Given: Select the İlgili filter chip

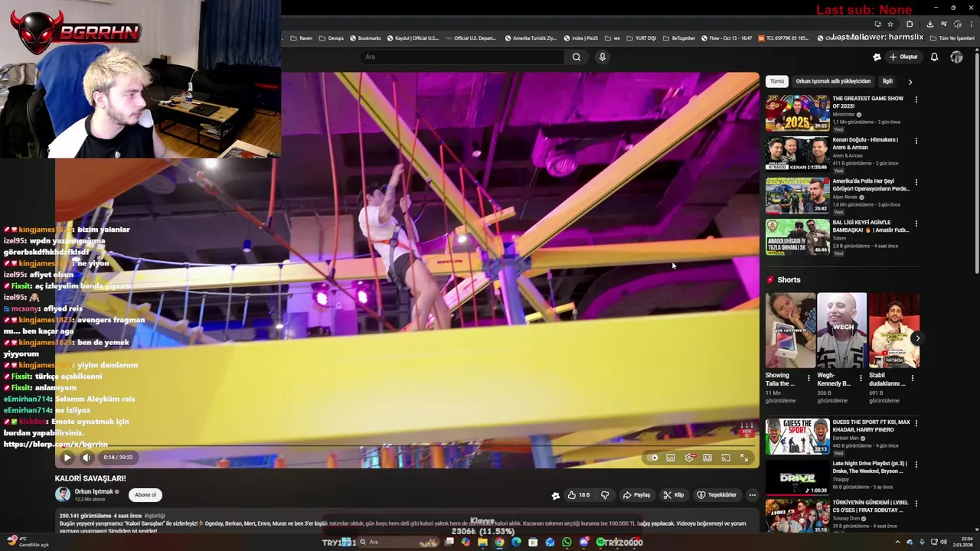Looking at the screenshot, I should pyautogui.click(x=887, y=81).
